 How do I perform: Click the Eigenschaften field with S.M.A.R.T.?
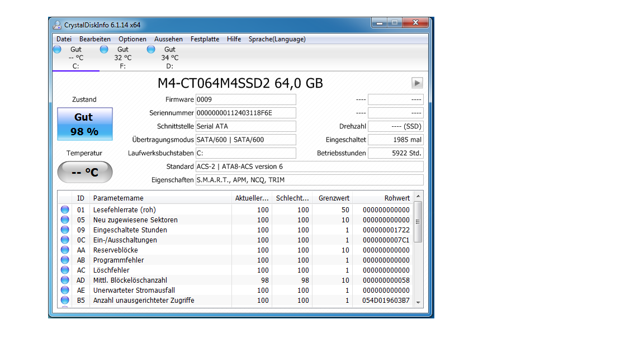click(309, 180)
